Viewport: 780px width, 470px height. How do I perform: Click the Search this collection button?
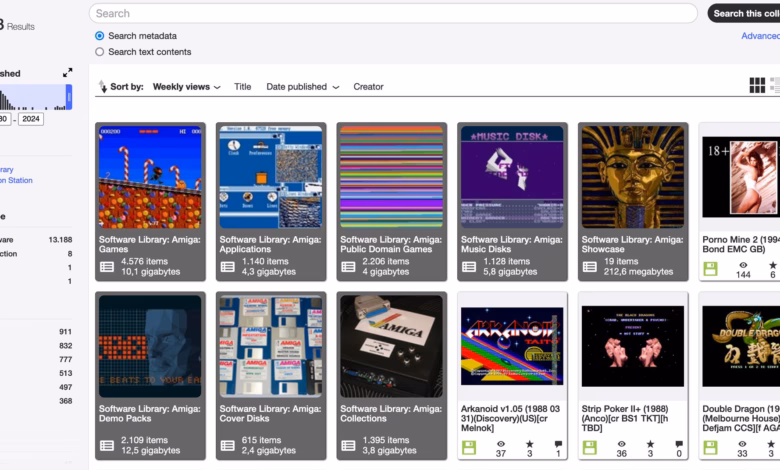(x=745, y=13)
